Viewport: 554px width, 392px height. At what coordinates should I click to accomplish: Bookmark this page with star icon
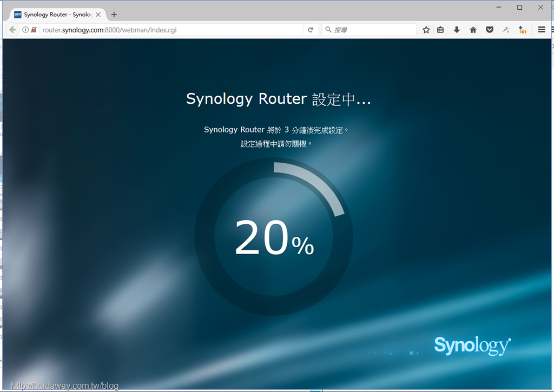coord(426,30)
